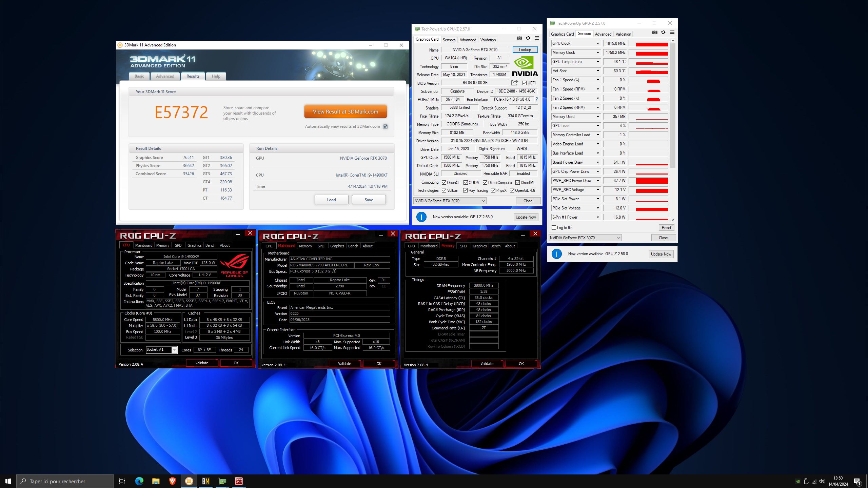The height and width of the screenshot is (488, 868).
Task: Refresh data in GPU-Z Graphics Card window
Action: pyautogui.click(x=528, y=38)
